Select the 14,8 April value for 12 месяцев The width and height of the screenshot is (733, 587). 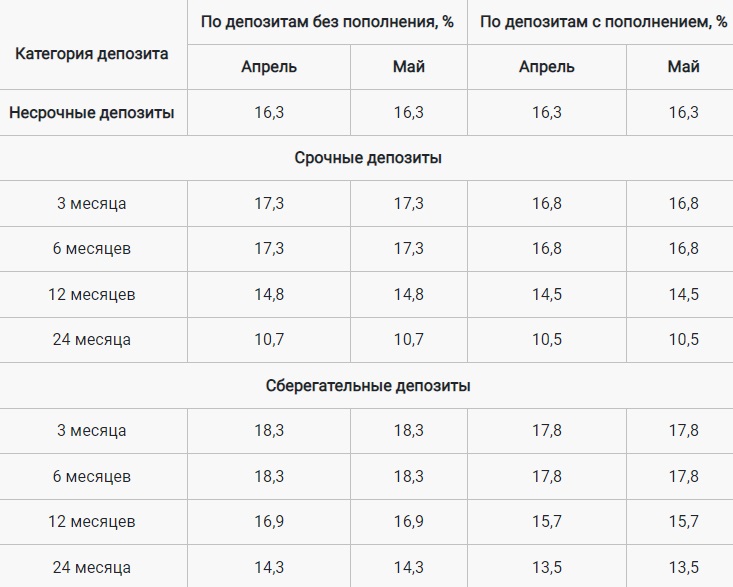pos(269,294)
